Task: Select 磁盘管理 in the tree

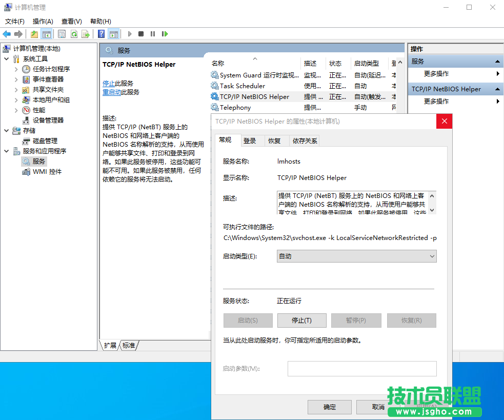Action: pyautogui.click(x=45, y=141)
